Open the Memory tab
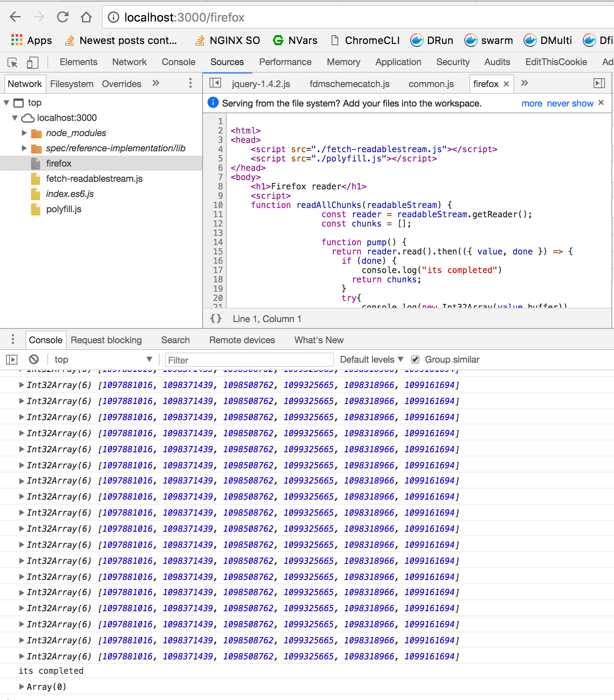Viewport: 614px width, 700px height. [343, 62]
